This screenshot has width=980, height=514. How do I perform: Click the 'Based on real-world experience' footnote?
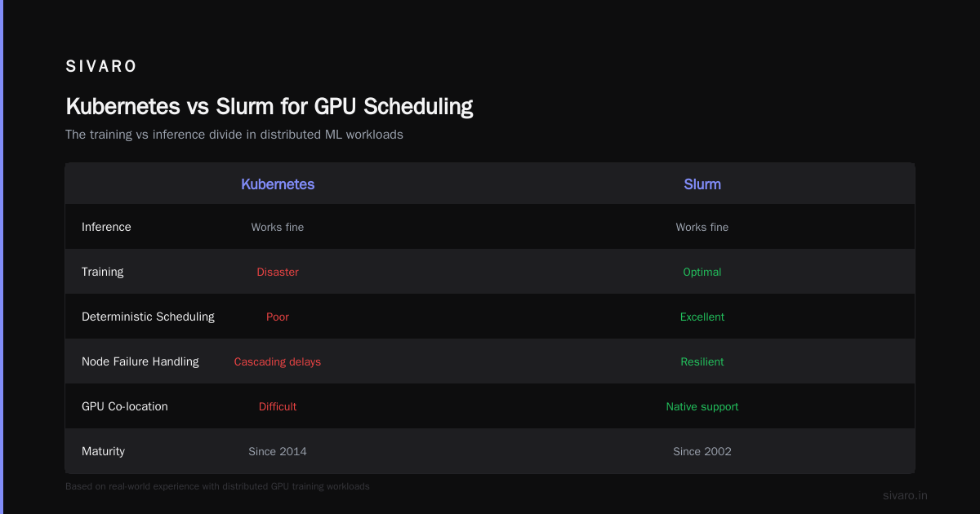[x=217, y=486]
